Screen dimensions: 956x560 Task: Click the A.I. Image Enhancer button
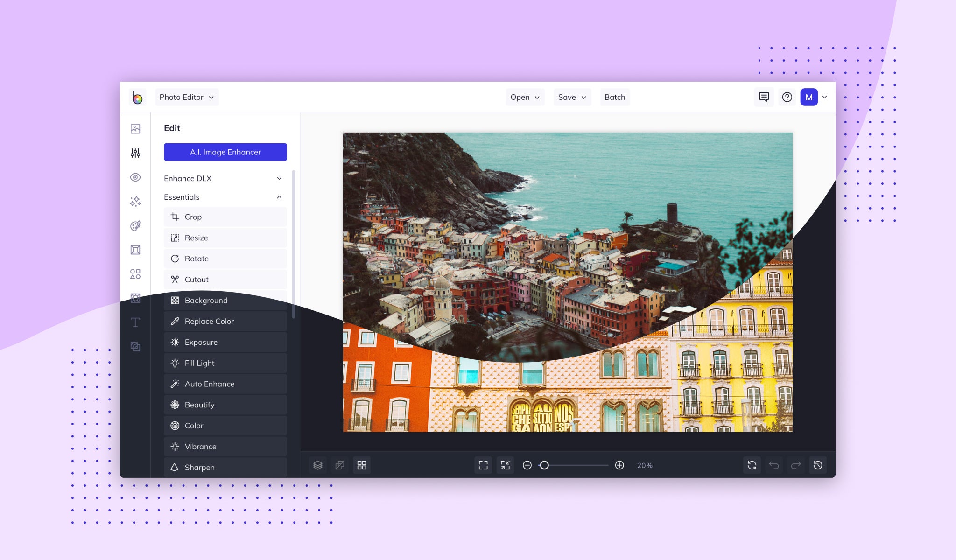click(225, 152)
